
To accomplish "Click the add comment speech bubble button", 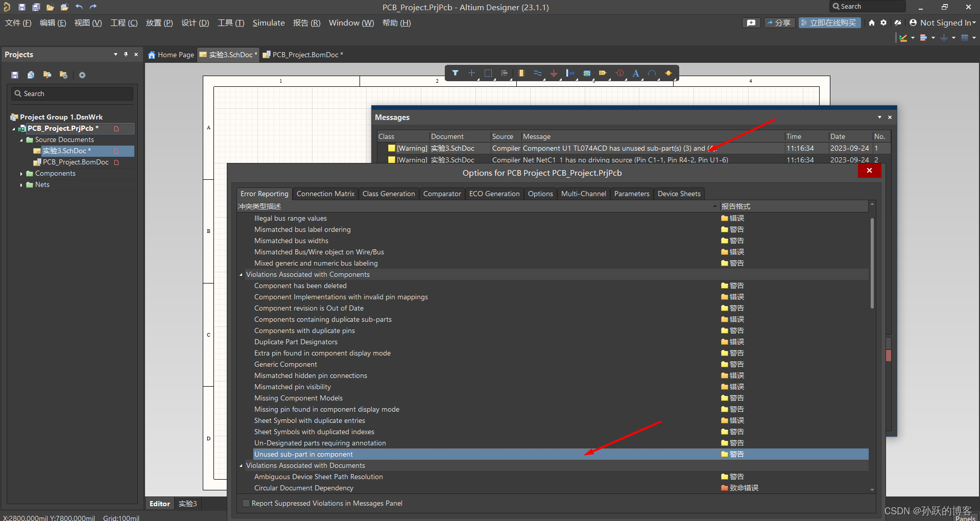I will click(751, 23).
